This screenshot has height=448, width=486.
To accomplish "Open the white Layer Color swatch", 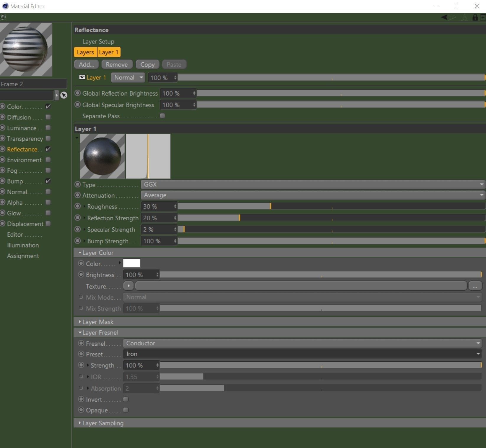I will 131,263.
